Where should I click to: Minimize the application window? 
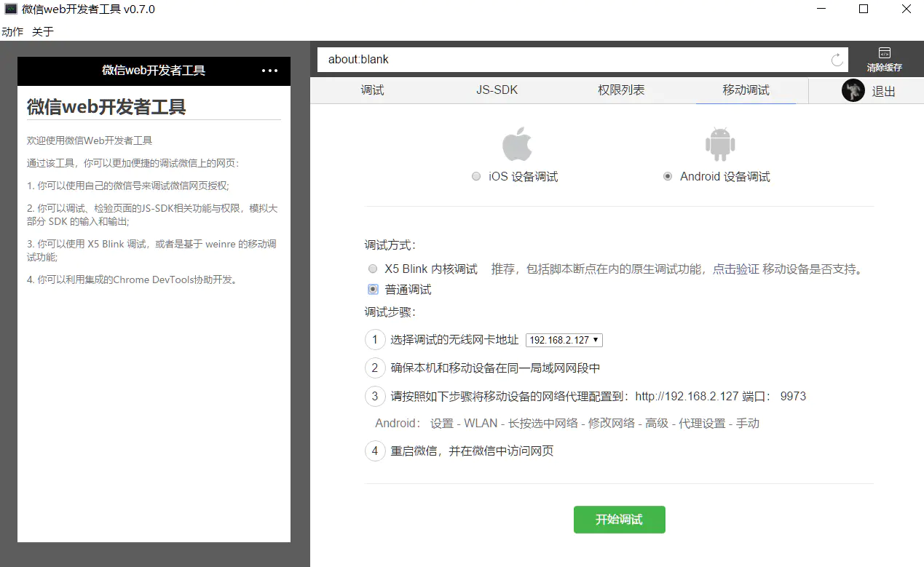pyautogui.click(x=821, y=9)
